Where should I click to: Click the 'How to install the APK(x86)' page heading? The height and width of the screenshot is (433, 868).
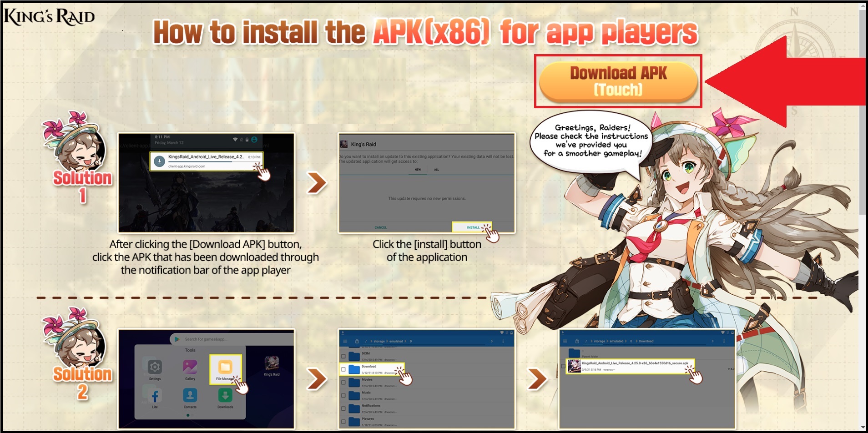tap(425, 32)
